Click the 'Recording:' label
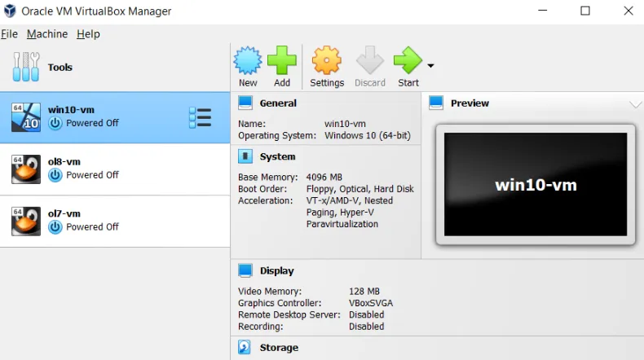This screenshot has width=644, height=360. point(261,327)
